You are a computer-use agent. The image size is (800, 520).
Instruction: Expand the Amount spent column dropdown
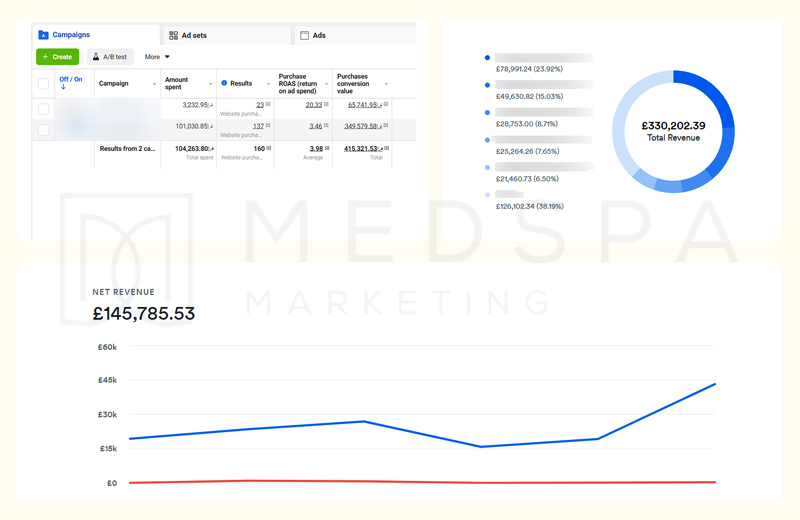210,84
